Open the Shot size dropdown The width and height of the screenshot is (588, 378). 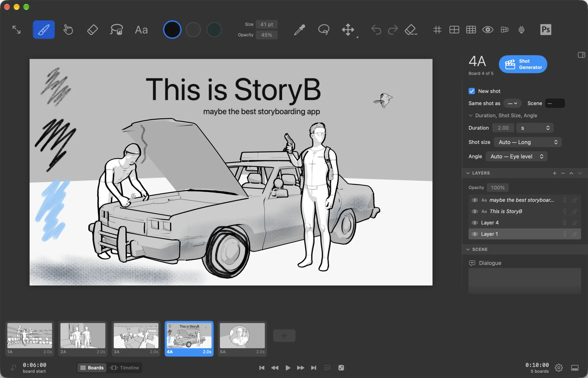[x=528, y=142]
